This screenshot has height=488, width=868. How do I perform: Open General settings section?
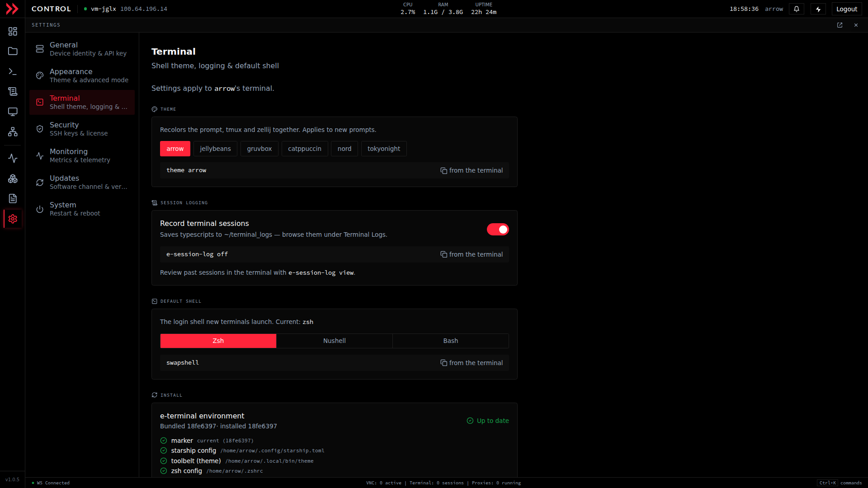82,49
